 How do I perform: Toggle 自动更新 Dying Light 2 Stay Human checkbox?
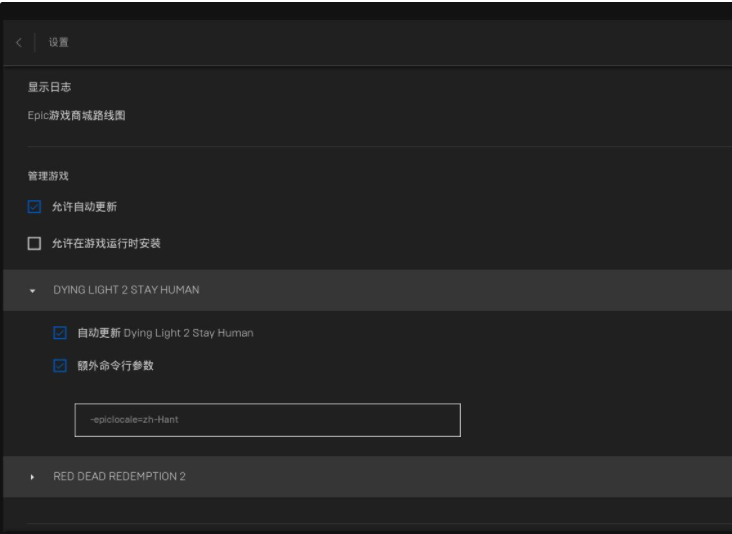pyautogui.click(x=60, y=333)
